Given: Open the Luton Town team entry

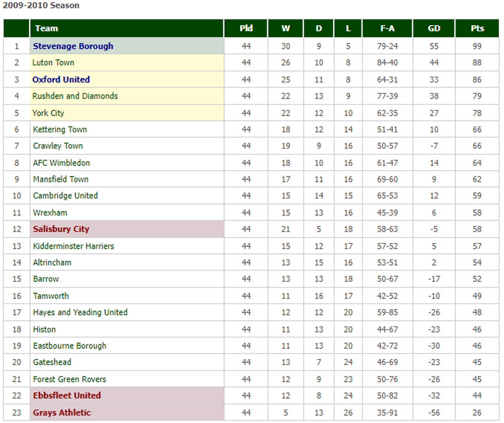Looking at the screenshot, I should click(53, 63).
